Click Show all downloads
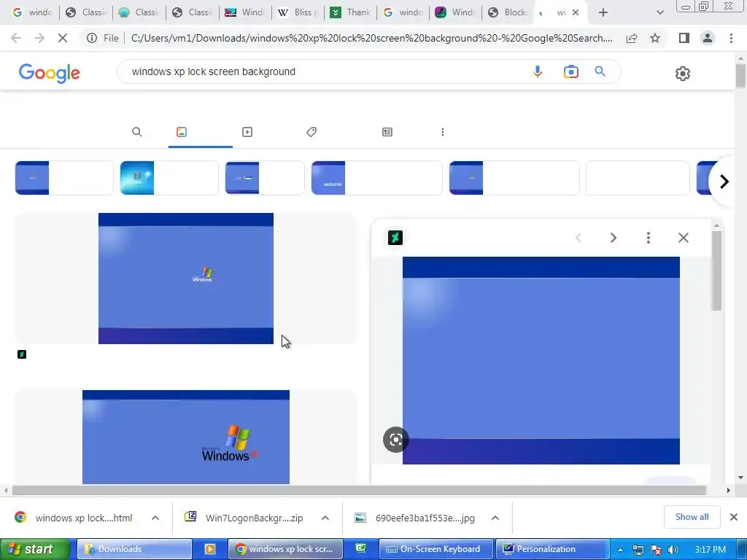This screenshot has width=747, height=560. point(692,517)
